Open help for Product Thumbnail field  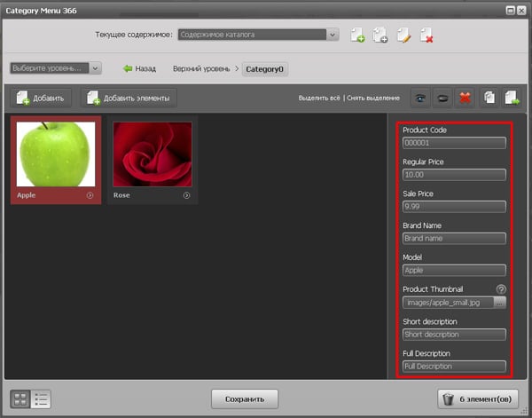click(501, 289)
